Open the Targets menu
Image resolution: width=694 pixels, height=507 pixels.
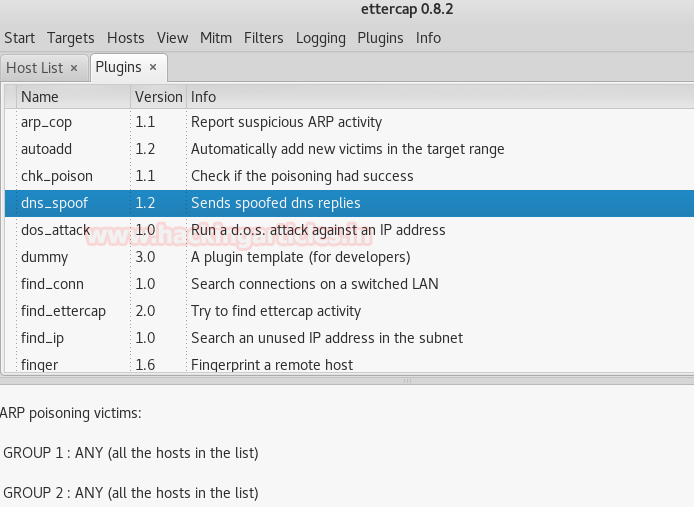[71, 38]
